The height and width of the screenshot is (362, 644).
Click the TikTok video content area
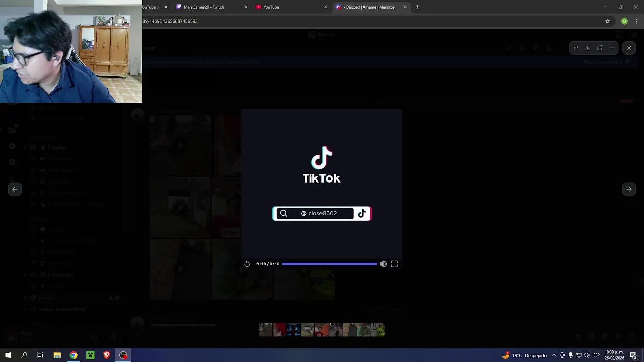coord(321,184)
